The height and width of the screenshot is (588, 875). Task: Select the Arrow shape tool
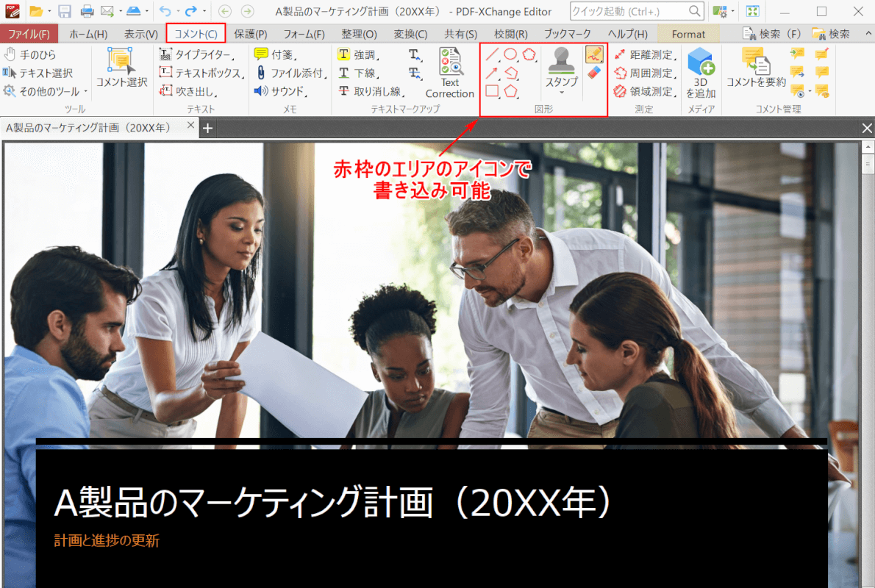click(x=492, y=73)
